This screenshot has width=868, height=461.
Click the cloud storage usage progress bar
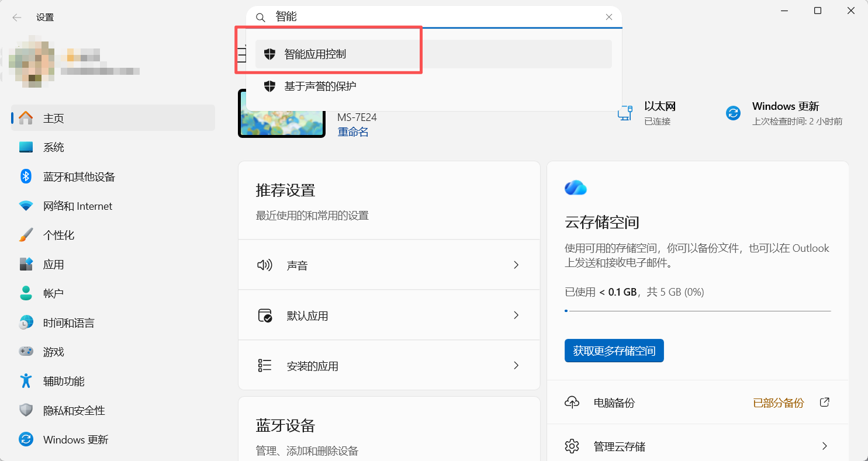point(697,311)
